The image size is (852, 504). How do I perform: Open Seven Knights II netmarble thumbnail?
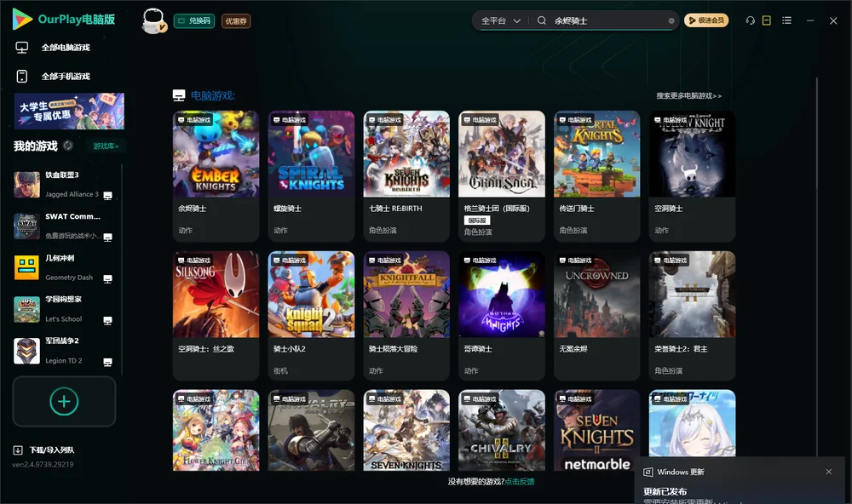coord(596,430)
